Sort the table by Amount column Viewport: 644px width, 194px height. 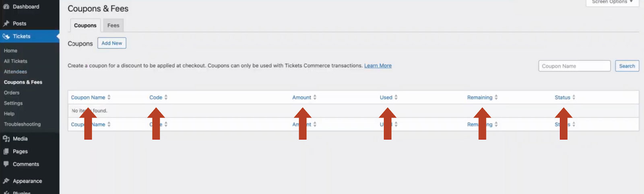click(x=301, y=98)
